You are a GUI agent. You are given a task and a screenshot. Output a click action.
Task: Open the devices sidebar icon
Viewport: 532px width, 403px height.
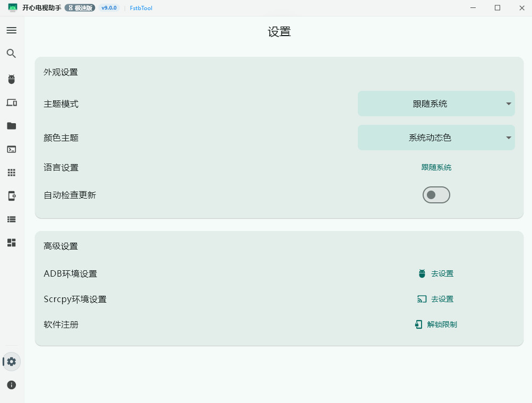click(x=12, y=102)
